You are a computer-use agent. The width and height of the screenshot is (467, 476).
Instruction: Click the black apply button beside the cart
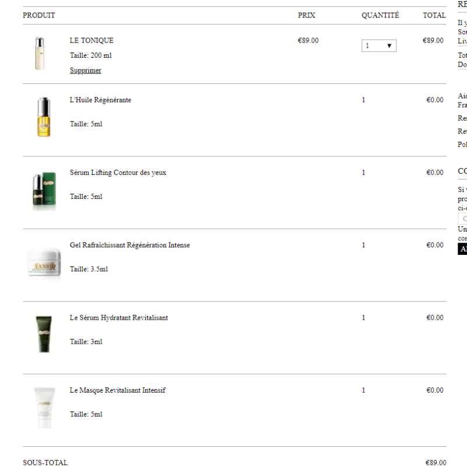(x=462, y=249)
